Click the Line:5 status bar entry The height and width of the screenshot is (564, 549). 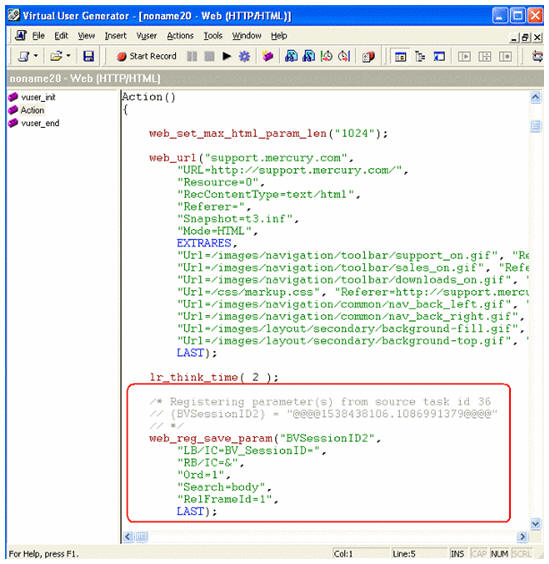click(404, 554)
